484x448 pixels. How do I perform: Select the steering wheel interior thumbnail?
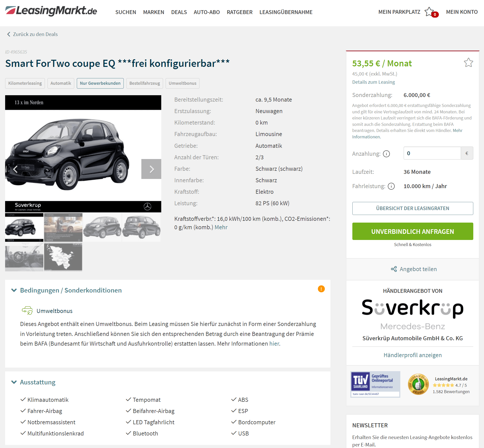pos(24,257)
